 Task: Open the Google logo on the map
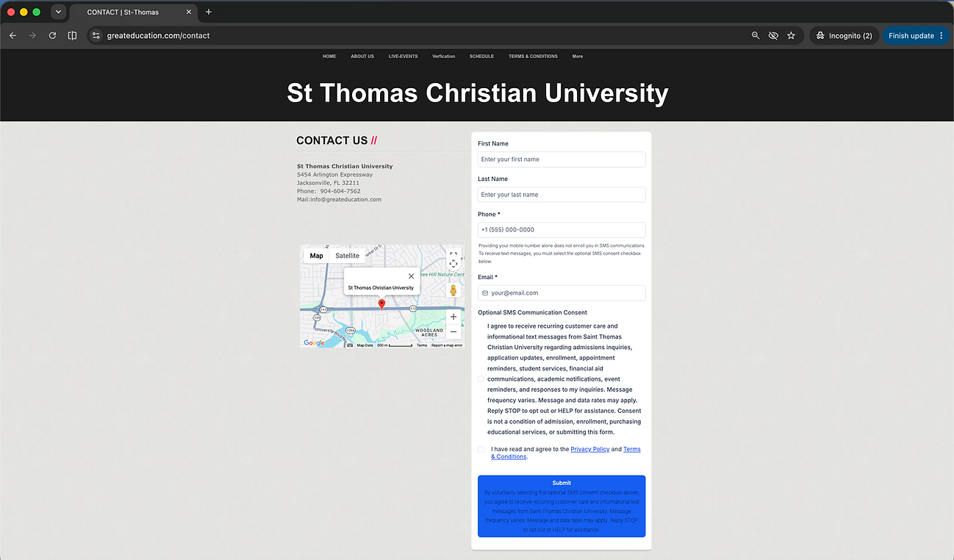click(314, 343)
